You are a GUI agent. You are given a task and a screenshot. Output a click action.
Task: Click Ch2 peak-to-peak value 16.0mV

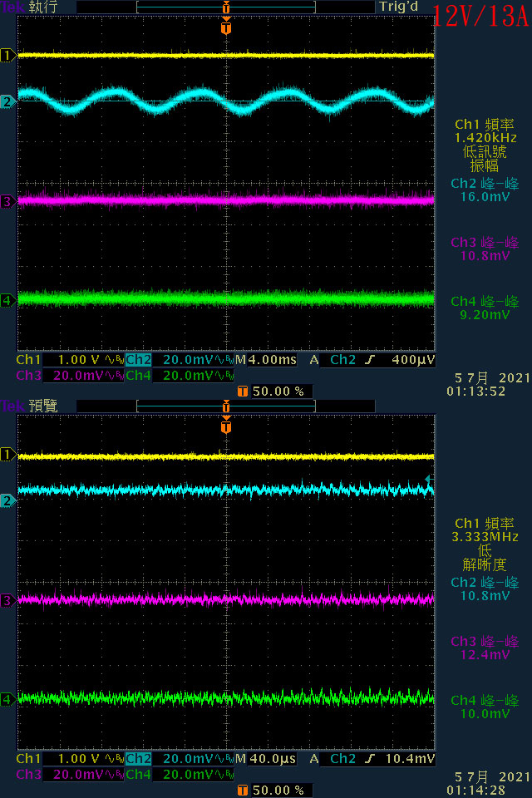coord(485,197)
